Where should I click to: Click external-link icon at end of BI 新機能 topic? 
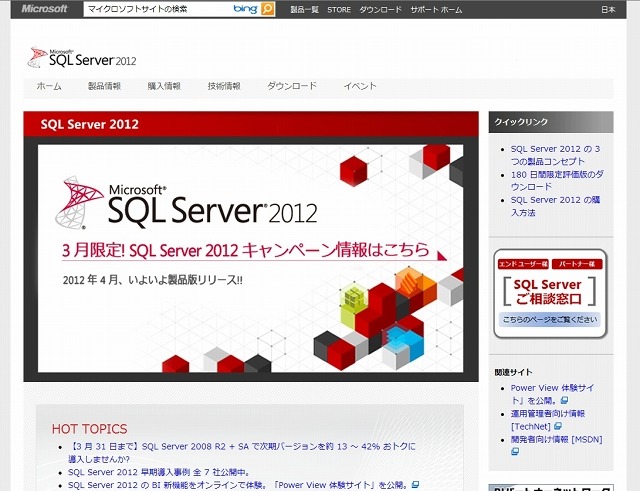(x=416, y=485)
